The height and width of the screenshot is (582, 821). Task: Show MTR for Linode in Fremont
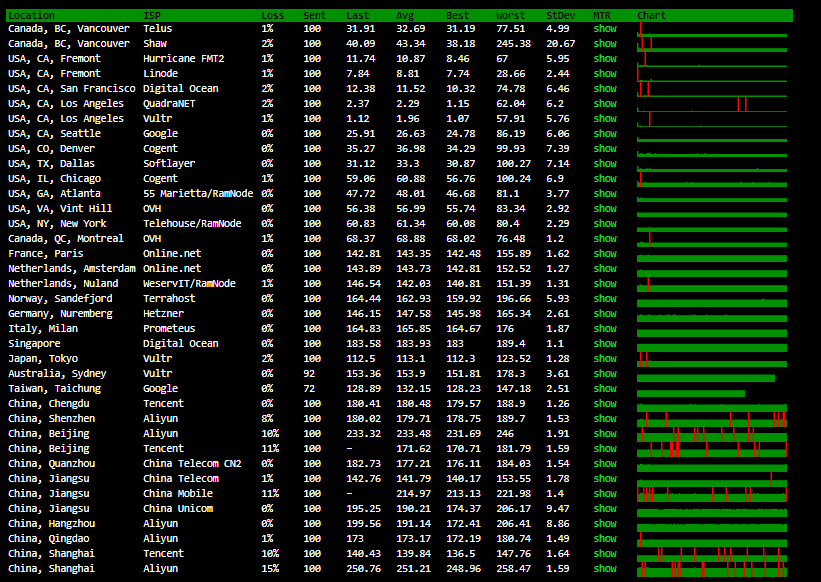(x=605, y=74)
